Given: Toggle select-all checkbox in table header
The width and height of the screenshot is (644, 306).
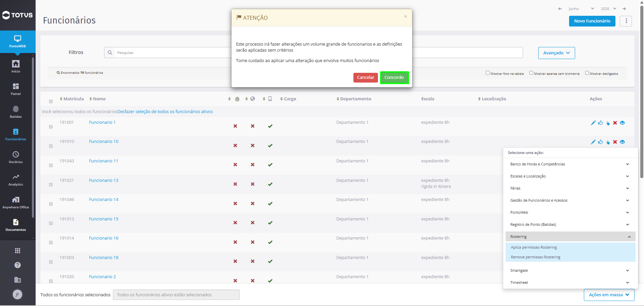Looking at the screenshot, I should click(x=51, y=101).
